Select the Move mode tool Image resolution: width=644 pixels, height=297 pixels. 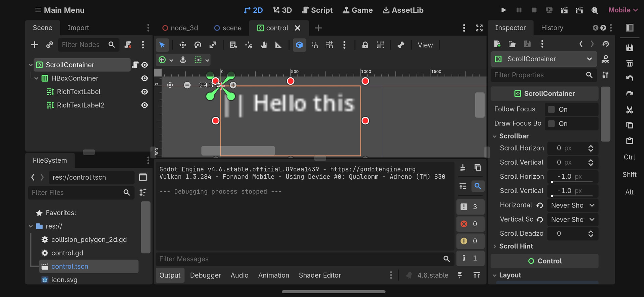coord(182,45)
